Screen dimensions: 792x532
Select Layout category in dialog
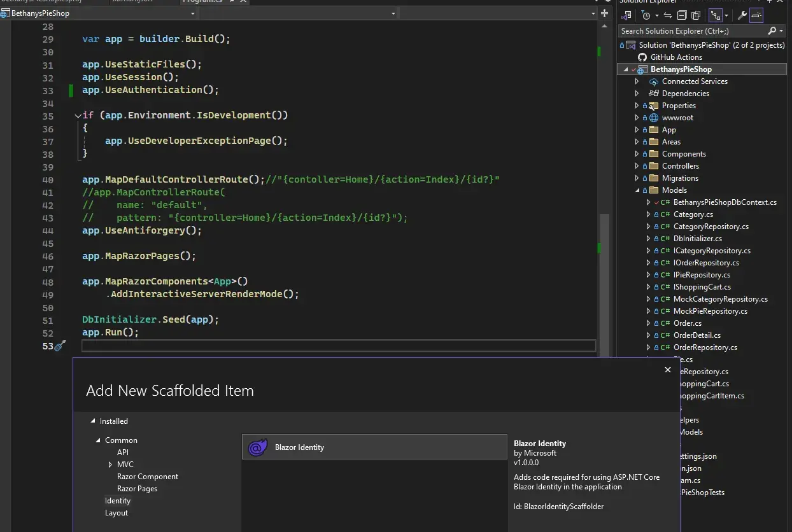tap(117, 513)
